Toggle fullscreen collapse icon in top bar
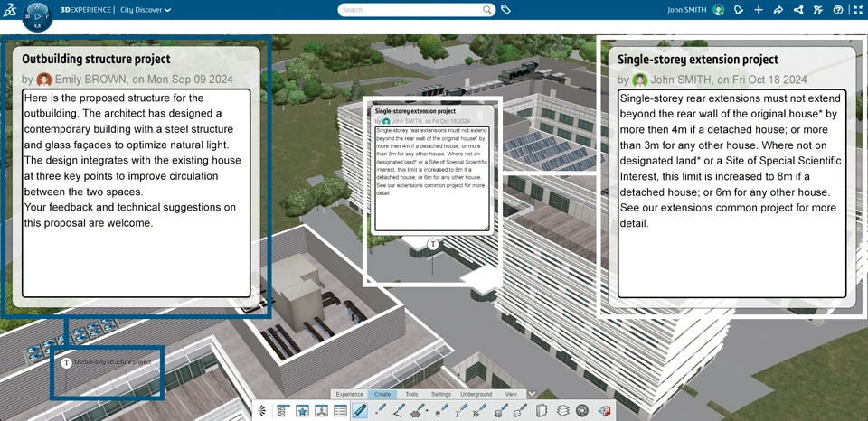This screenshot has height=421, width=868. (857, 10)
